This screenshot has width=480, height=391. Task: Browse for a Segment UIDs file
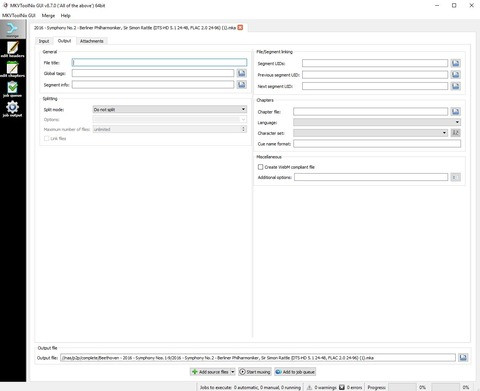coord(456,63)
